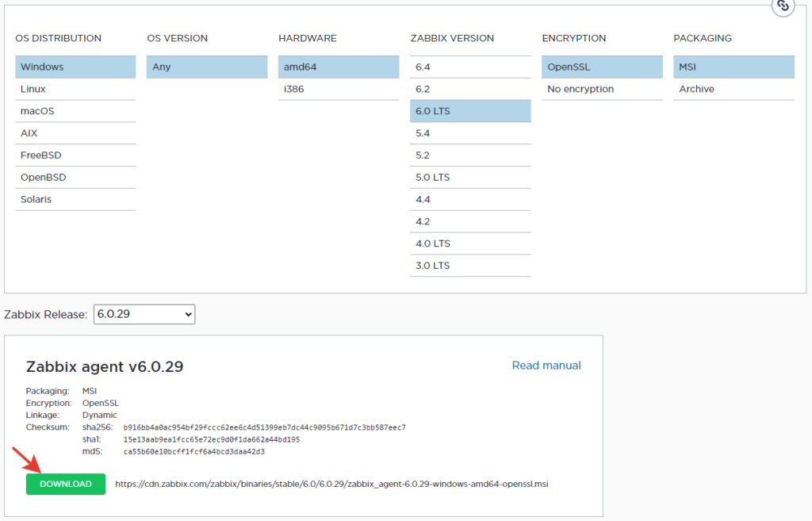The width and height of the screenshot is (812, 521).
Task: Select Zabbix version 6.0 LTS
Action: (470, 111)
